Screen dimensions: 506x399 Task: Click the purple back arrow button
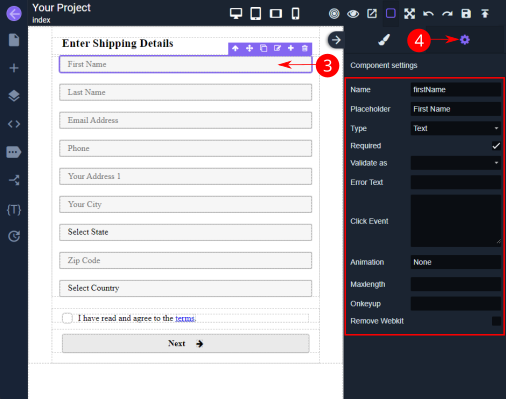(x=14, y=14)
